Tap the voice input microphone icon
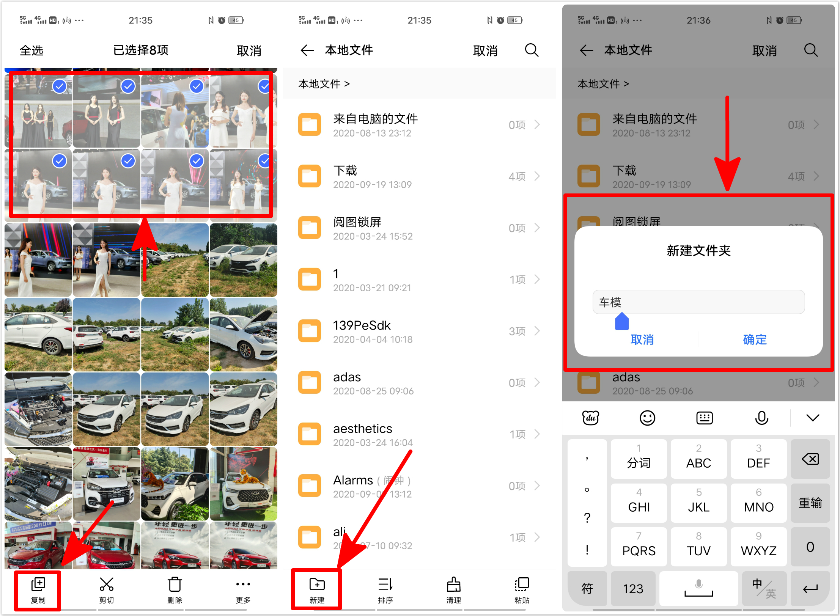Image resolution: width=840 pixels, height=616 pixels. pyautogui.click(x=761, y=418)
